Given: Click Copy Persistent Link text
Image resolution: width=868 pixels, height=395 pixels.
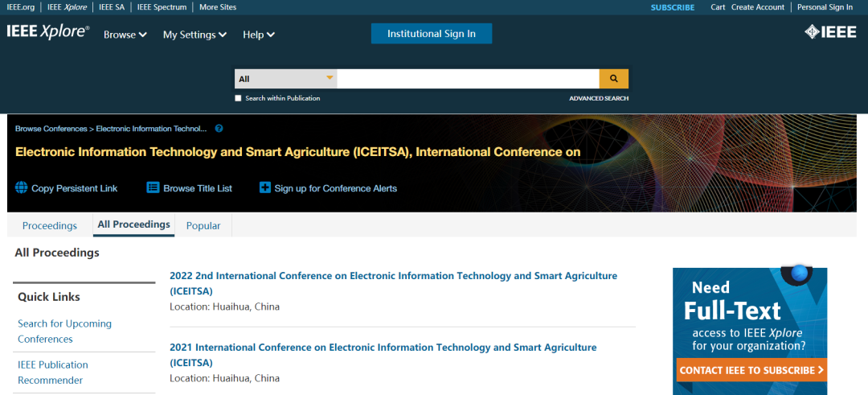Looking at the screenshot, I should tap(74, 188).
